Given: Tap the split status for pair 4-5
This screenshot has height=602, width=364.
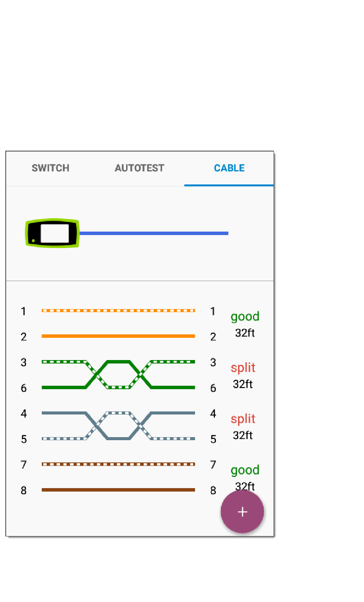Looking at the screenshot, I should point(243,419).
